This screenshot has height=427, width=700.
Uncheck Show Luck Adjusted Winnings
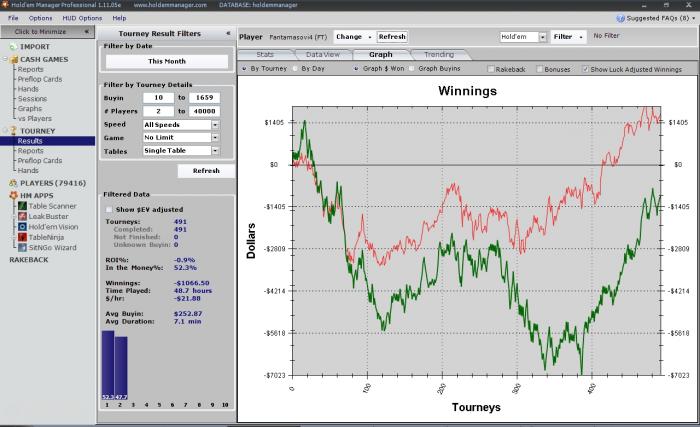click(585, 69)
